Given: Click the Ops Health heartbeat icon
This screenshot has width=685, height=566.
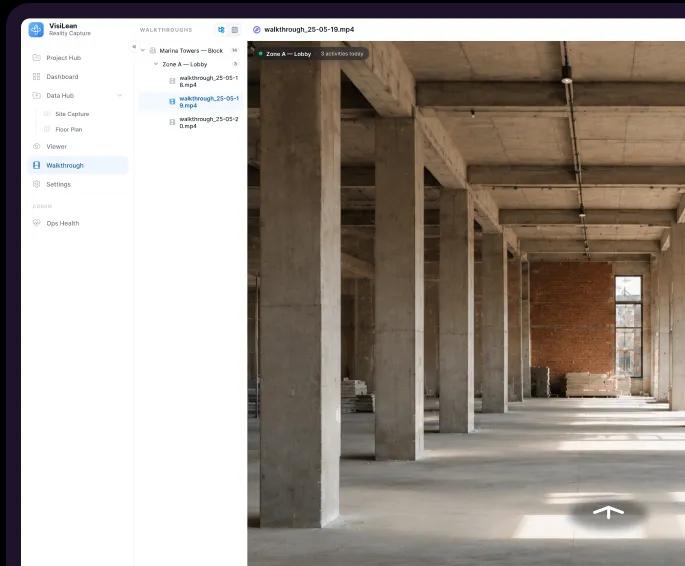Looking at the screenshot, I should tap(37, 223).
